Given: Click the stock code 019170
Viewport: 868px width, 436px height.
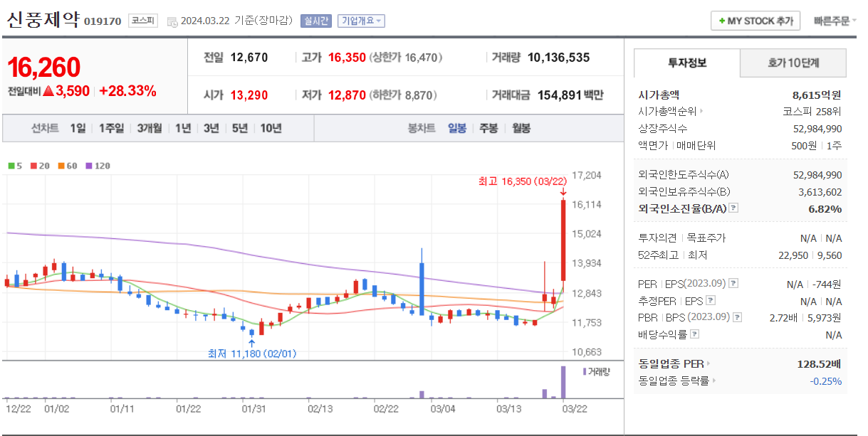Looking at the screenshot, I should pos(103,21).
